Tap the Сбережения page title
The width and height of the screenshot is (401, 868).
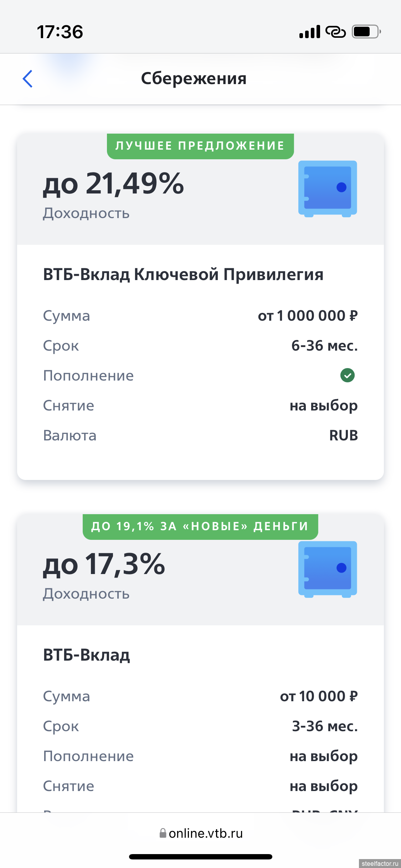(x=194, y=79)
